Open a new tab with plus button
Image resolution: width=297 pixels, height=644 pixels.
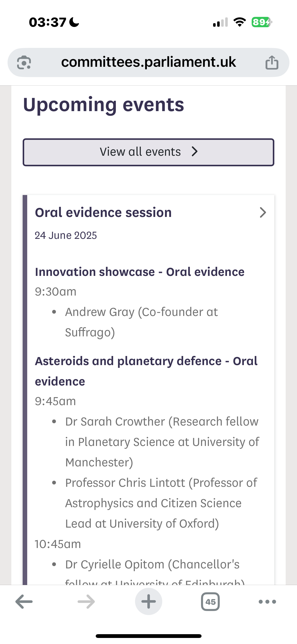coord(148,601)
